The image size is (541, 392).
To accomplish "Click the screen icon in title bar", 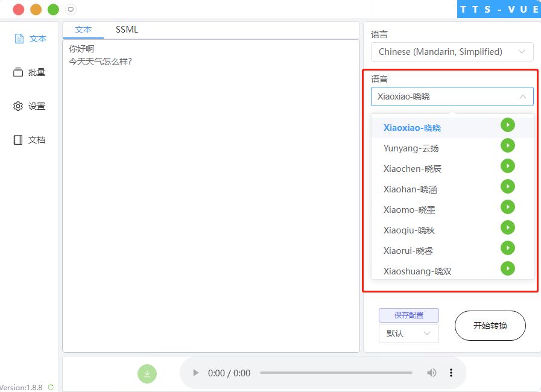I will tap(71, 9).
